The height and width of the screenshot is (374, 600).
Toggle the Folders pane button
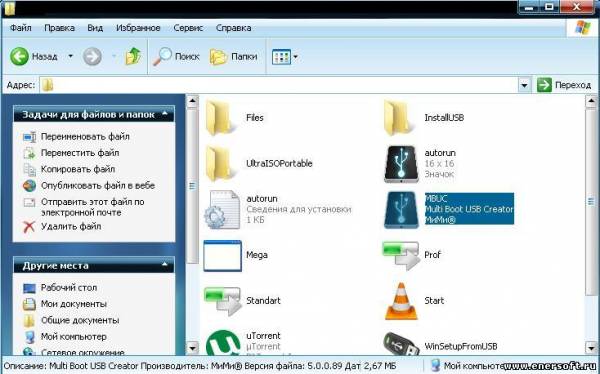pos(233,57)
